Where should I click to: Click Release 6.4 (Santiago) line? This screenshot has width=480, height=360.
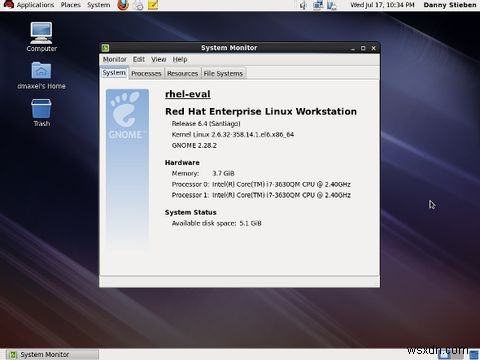click(206, 124)
